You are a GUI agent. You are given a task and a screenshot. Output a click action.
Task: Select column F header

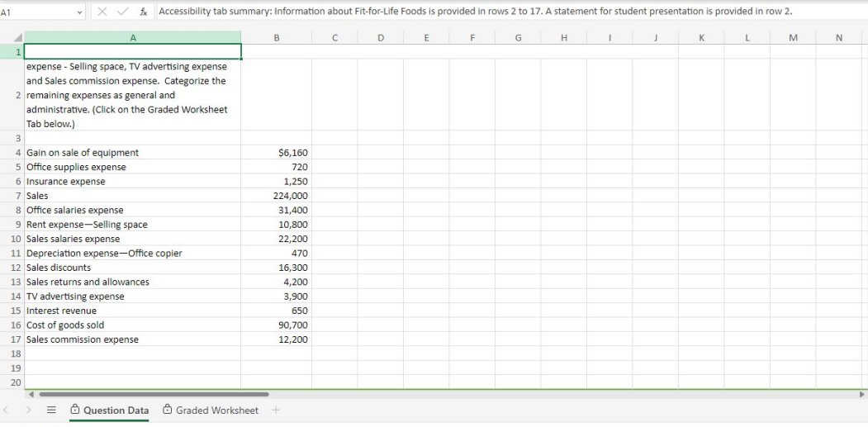point(472,38)
